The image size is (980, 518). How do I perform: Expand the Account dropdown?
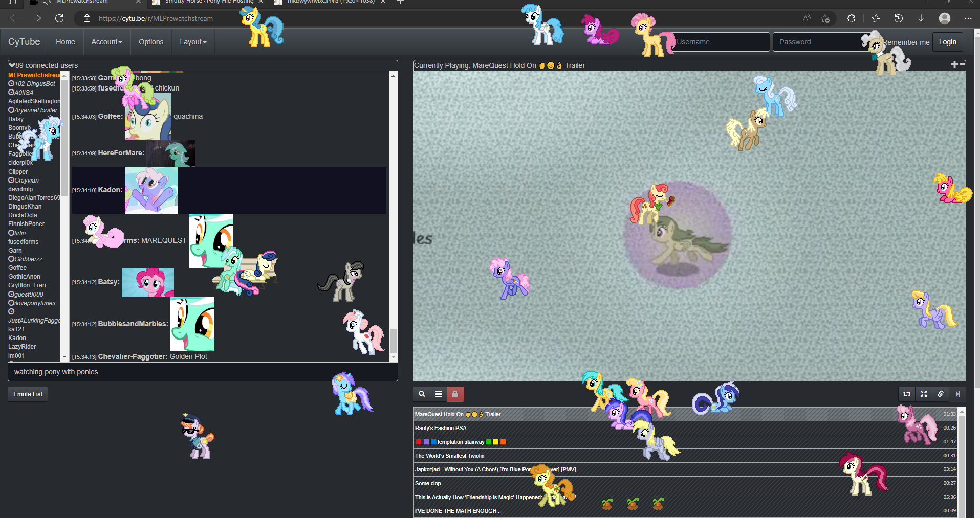coord(106,42)
